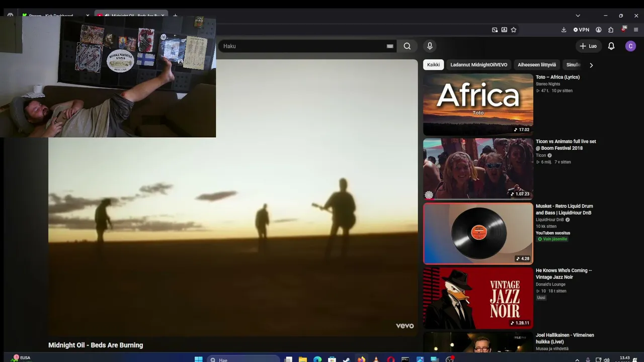
Task: Open Joel Hallikainen - Viimeinen huikka (Live!) title
Action: point(565,338)
